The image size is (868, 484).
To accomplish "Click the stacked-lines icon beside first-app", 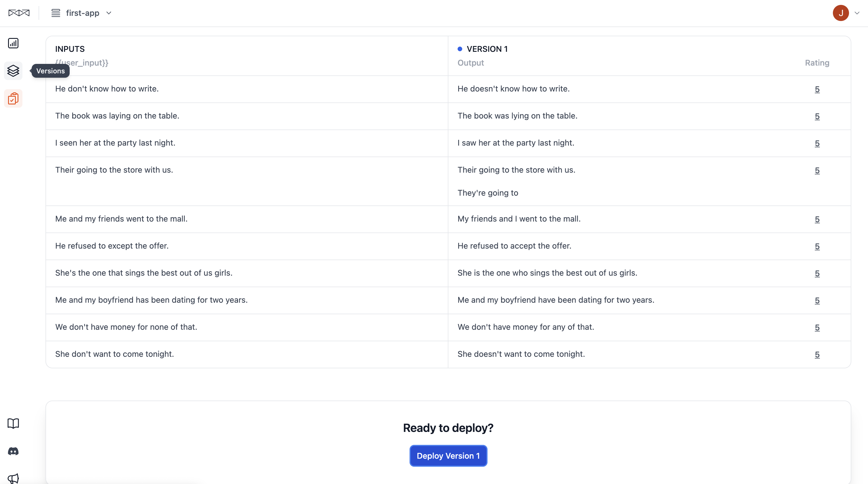I will coord(56,13).
